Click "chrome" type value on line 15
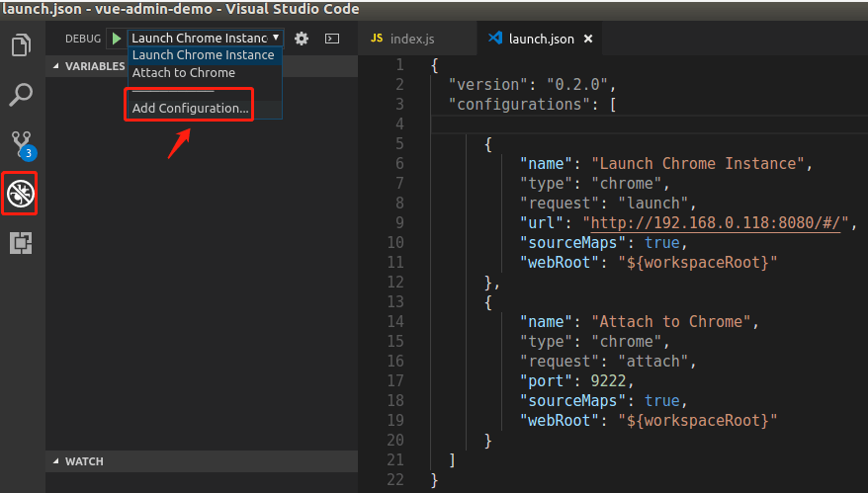 [626, 342]
